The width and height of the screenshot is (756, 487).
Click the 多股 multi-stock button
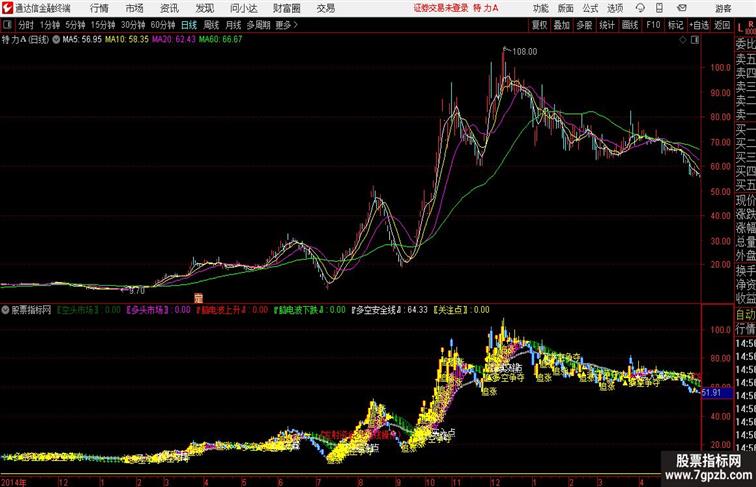coord(584,25)
